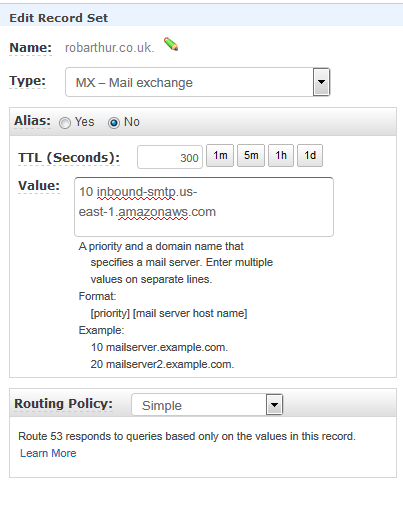
Task: Click the pencil icon to edit name
Action: click(x=171, y=44)
